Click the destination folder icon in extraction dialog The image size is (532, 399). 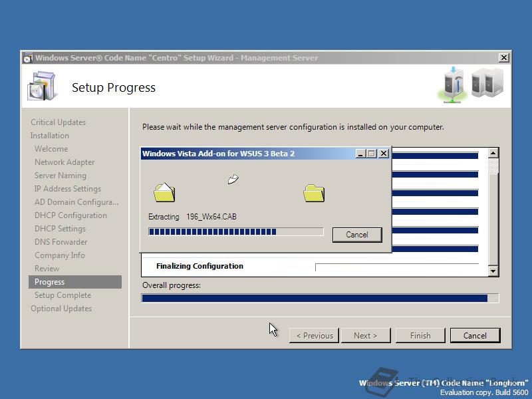click(x=314, y=193)
